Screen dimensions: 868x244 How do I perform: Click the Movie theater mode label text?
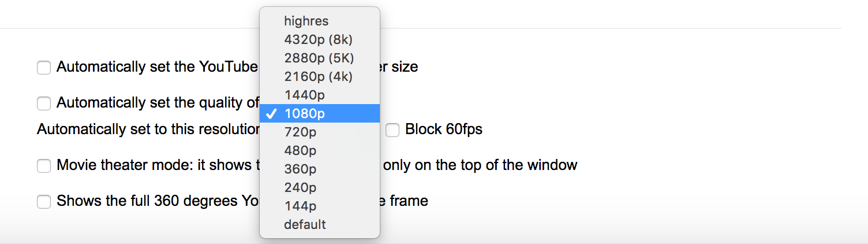(156, 165)
